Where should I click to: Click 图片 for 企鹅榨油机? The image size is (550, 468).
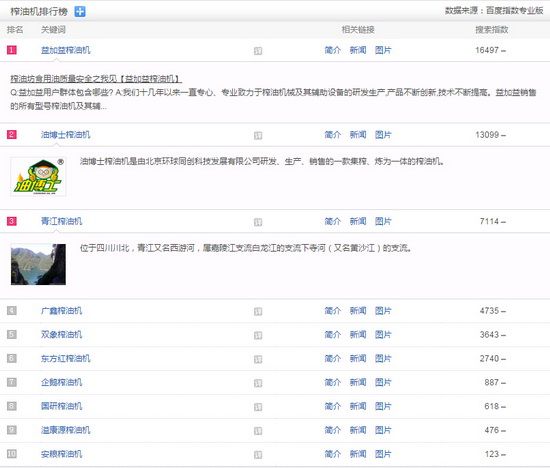click(383, 382)
